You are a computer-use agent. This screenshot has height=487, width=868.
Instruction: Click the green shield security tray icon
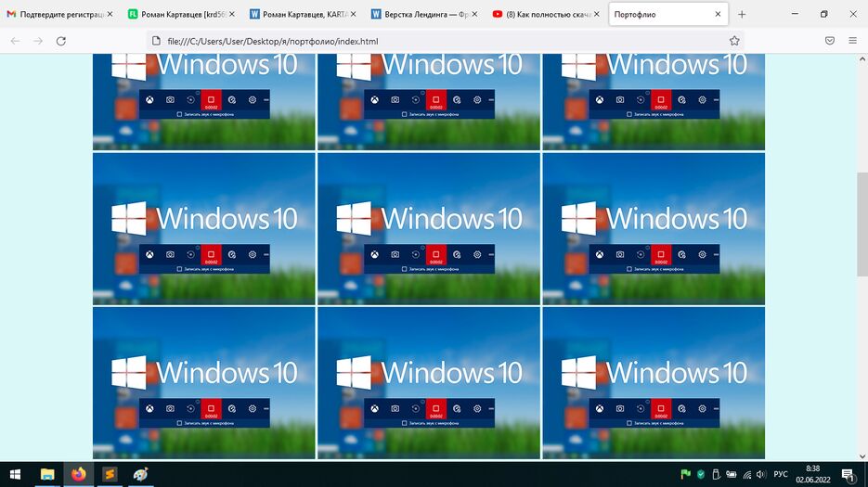[x=701, y=474]
